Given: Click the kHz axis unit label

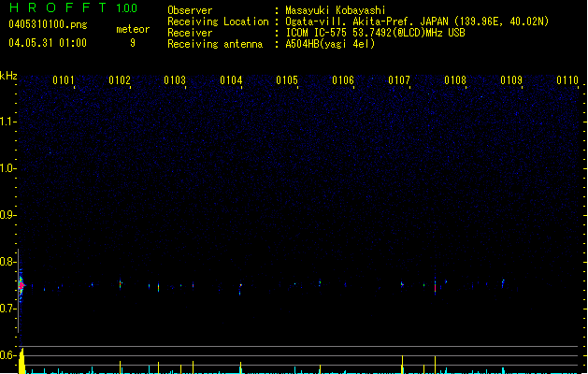Looking at the screenshot, I should tap(8, 76).
